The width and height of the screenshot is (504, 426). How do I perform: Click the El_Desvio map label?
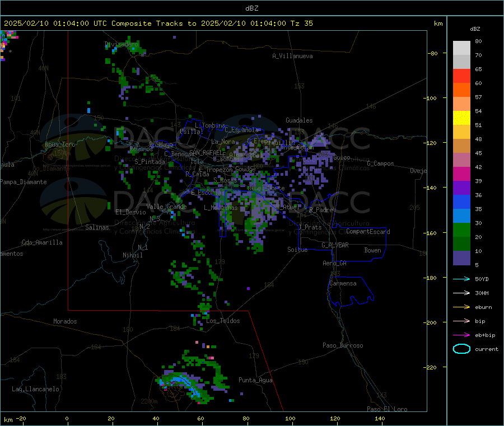pos(131,212)
